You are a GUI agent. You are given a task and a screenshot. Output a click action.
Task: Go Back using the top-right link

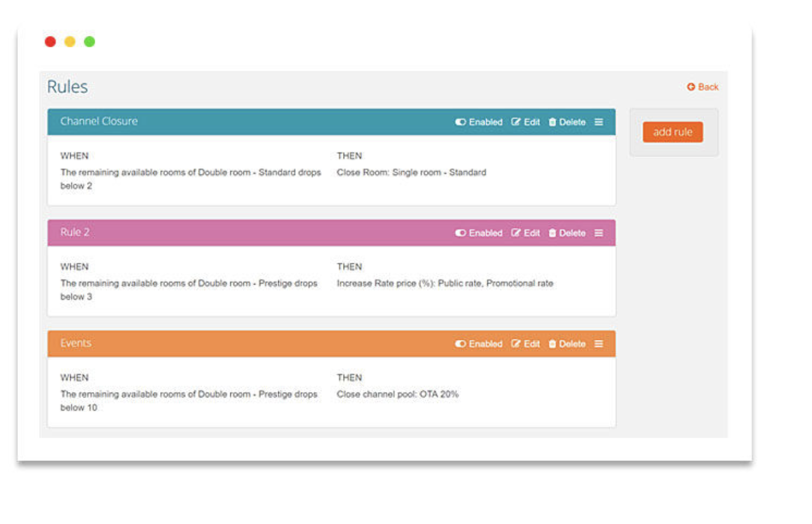point(703,87)
